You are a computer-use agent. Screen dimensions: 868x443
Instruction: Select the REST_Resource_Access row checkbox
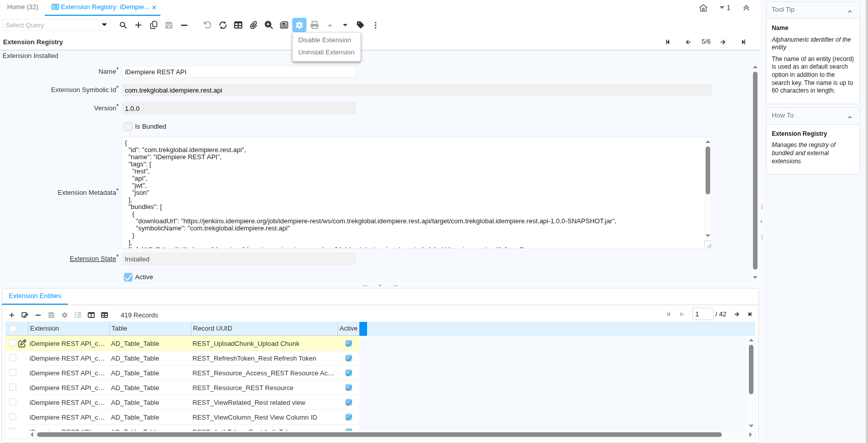click(x=13, y=373)
